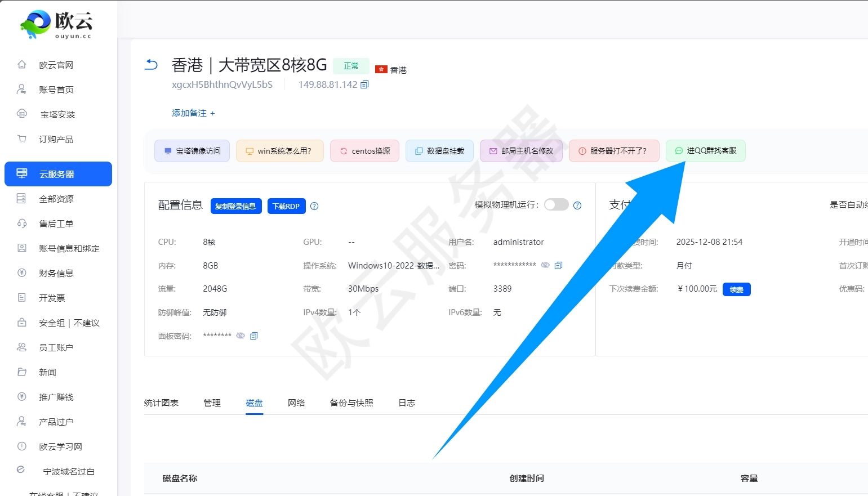The width and height of the screenshot is (868, 496).
Task: Click the 进QQ群找客服 support shortcut
Action: coord(705,151)
